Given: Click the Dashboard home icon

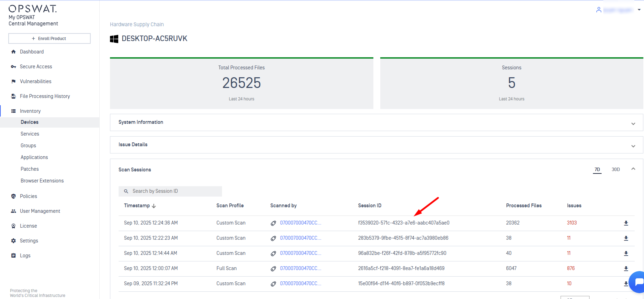Looking at the screenshot, I should pos(13,52).
